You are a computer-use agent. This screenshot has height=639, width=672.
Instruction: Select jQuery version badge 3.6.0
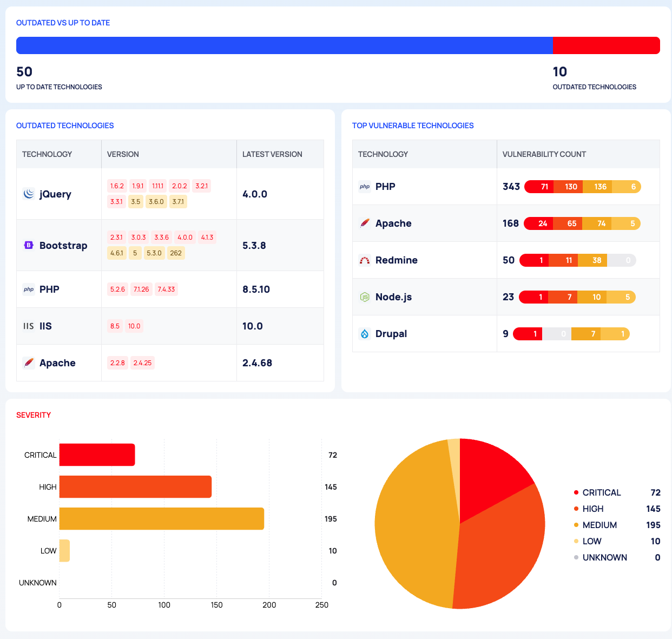click(156, 202)
